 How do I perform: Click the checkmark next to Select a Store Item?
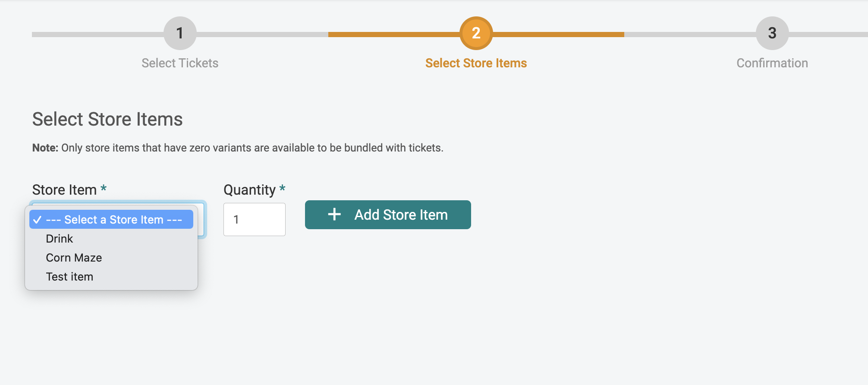click(37, 219)
